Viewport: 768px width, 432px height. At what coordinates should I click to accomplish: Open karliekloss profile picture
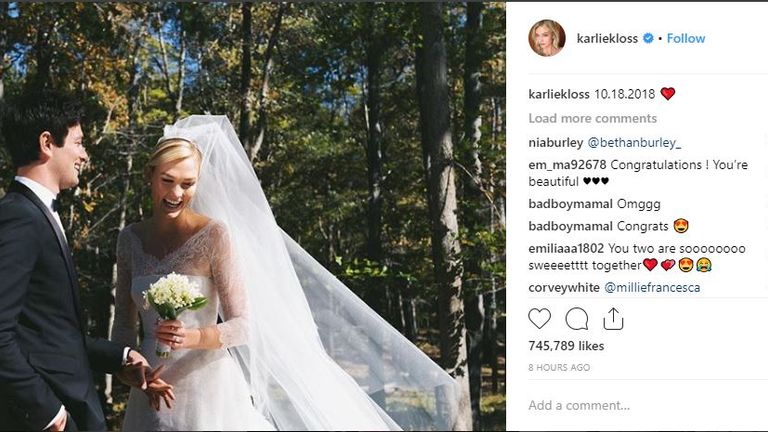[x=547, y=38]
